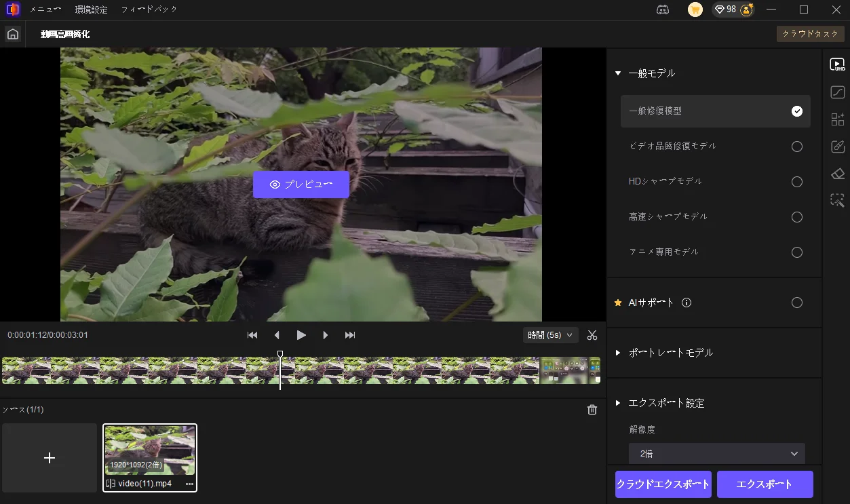
Task: Click the diamond credits counter showing 98
Action: point(725,9)
